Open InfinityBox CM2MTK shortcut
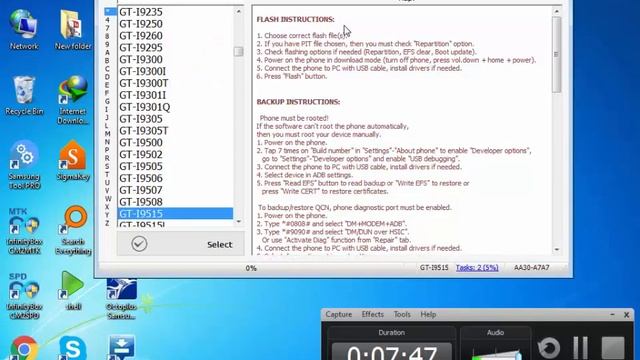The height and width of the screenshot is (360, 640). pos(24,230)
